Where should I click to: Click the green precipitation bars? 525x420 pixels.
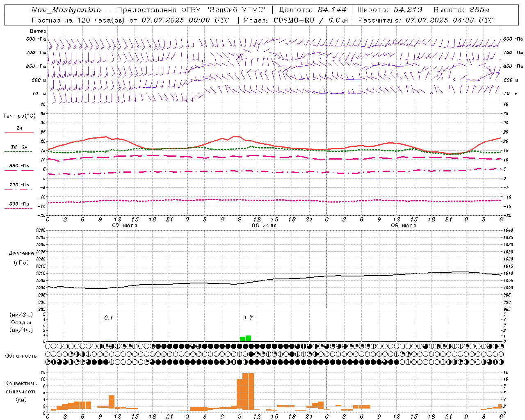(x=245, y=338)
